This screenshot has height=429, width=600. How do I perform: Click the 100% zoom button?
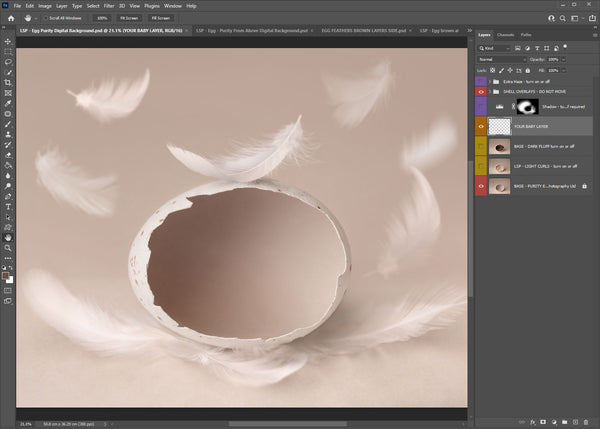point(101,18)
